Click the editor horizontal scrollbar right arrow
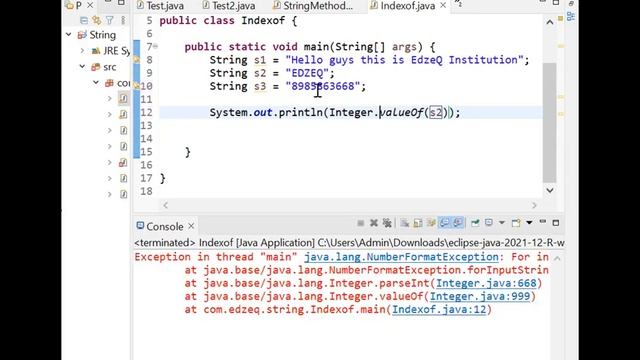This screenshot has height=360, width=640. (x=534, y=205)
